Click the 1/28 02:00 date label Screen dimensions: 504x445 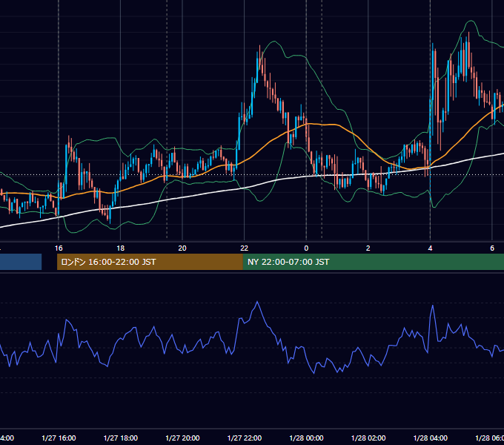(368, 438)
